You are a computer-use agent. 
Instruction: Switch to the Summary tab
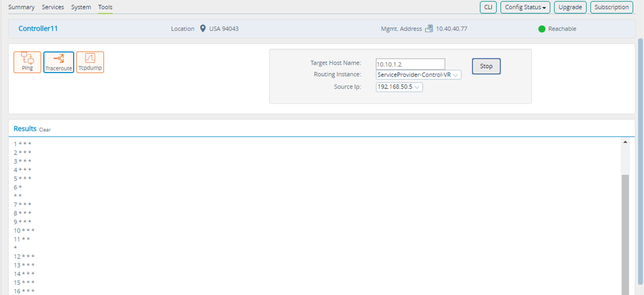pos(21,8)
